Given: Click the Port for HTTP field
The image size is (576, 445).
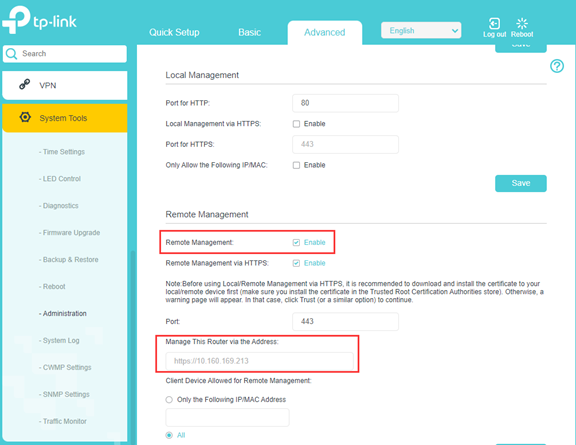Looking at the screenshot, I should 345,103.
